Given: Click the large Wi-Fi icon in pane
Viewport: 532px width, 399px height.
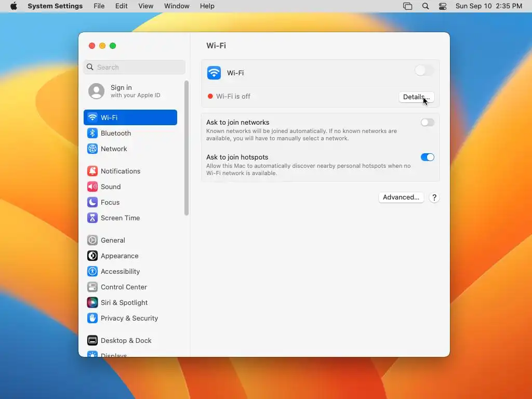Looking at the screenshot, I should tap(214, 73).
